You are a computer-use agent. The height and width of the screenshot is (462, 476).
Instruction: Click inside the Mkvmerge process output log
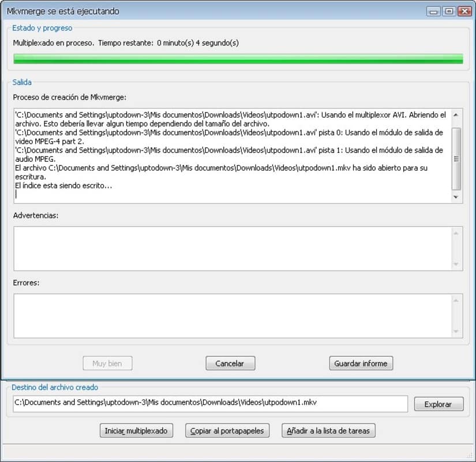(x=231, y=156)
